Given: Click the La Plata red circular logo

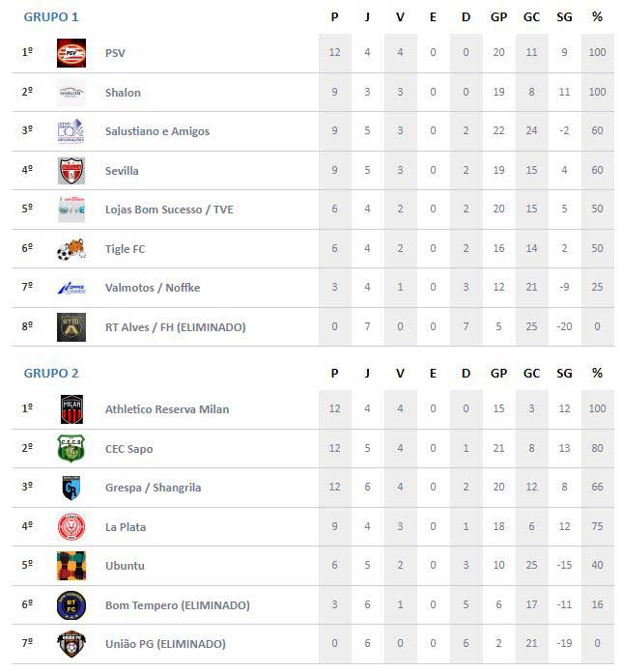Looking at the screenshot, I should coord(71,527).
